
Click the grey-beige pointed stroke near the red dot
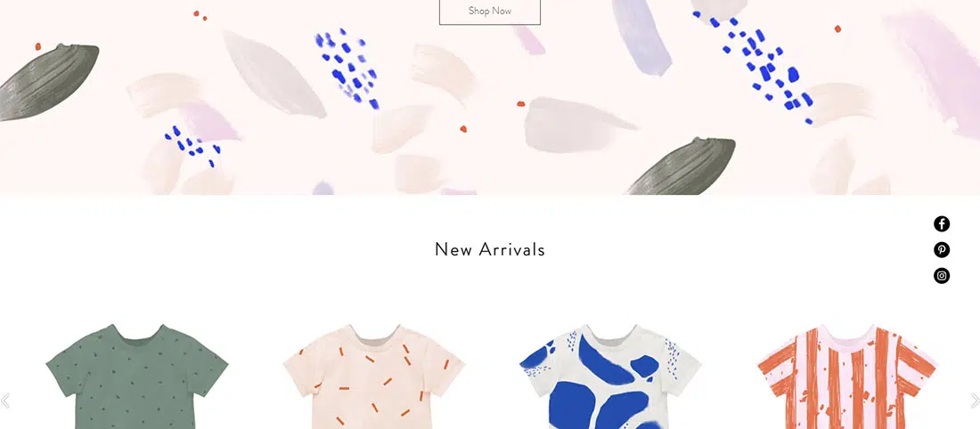pos(578,125)
